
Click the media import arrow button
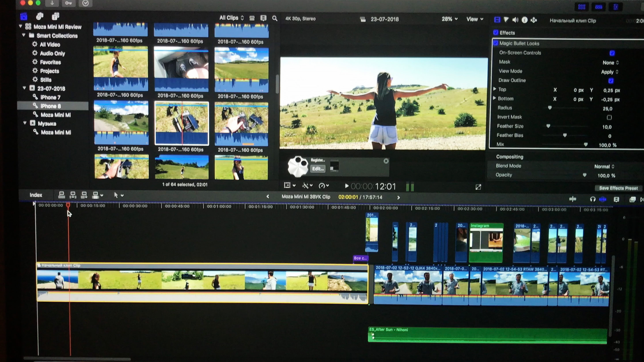coord(52,3)
